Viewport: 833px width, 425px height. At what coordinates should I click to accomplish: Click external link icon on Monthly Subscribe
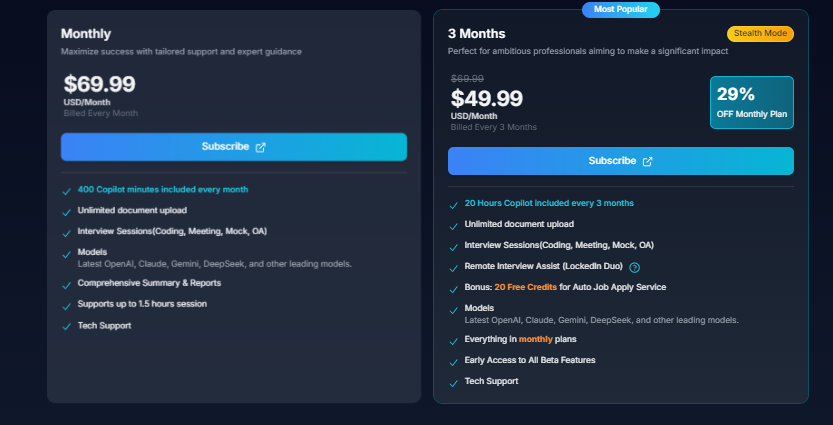pos(261,147)
